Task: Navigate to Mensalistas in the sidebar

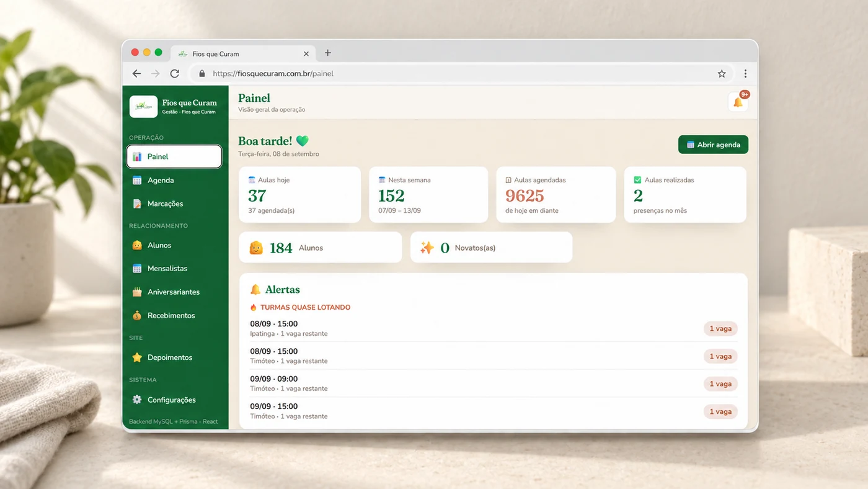Action: coord(174,269)
